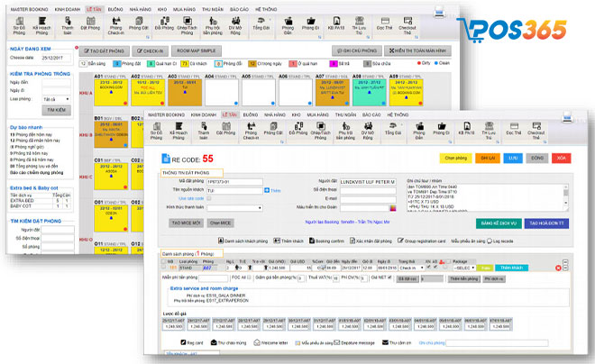Open LỄ TÂN tab in front window
The image size is (595, 364).
pos(230,115)
